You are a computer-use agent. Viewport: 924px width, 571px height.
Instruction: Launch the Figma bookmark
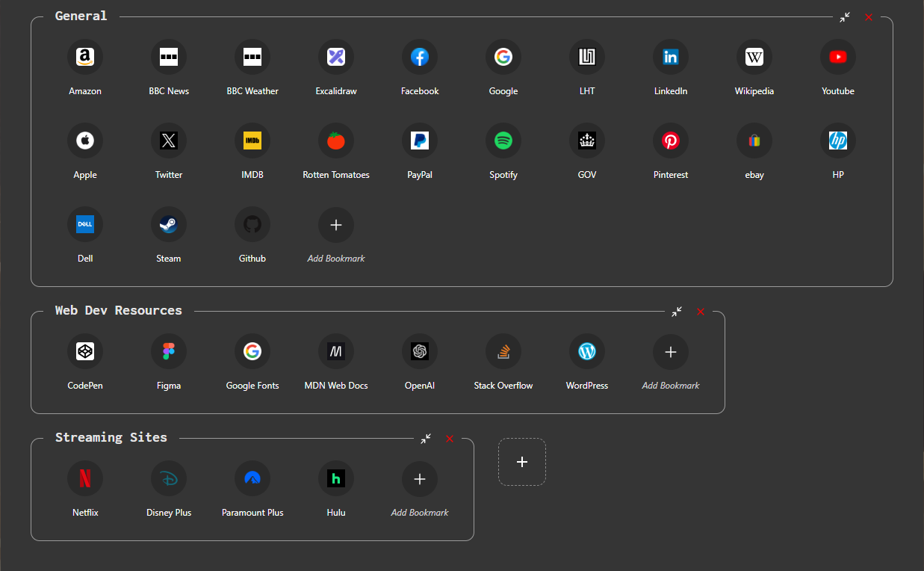(x=169, y=351)
